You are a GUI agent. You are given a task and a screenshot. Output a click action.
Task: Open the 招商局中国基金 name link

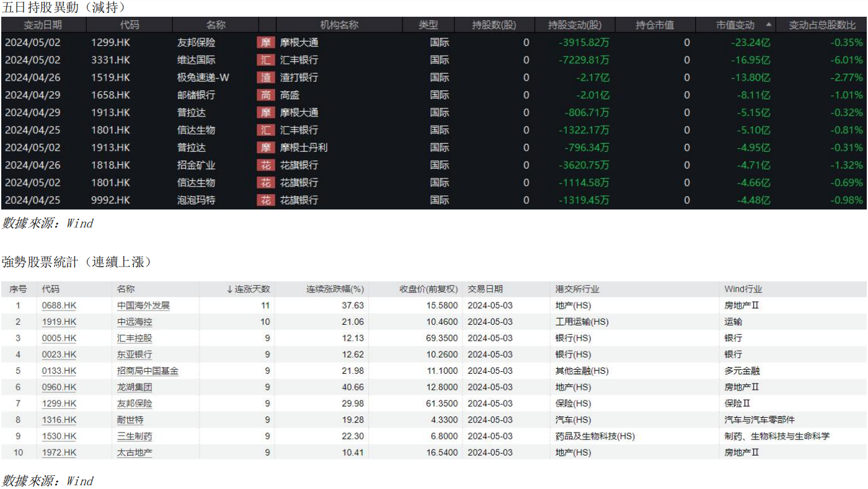(148, 371)
